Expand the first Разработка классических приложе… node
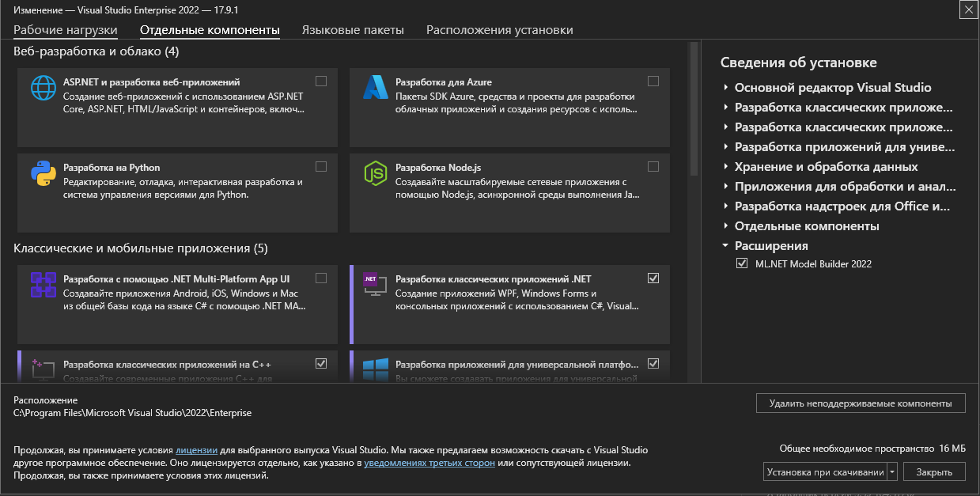This screenshot has height=496, width=980. tap(725, 108)
